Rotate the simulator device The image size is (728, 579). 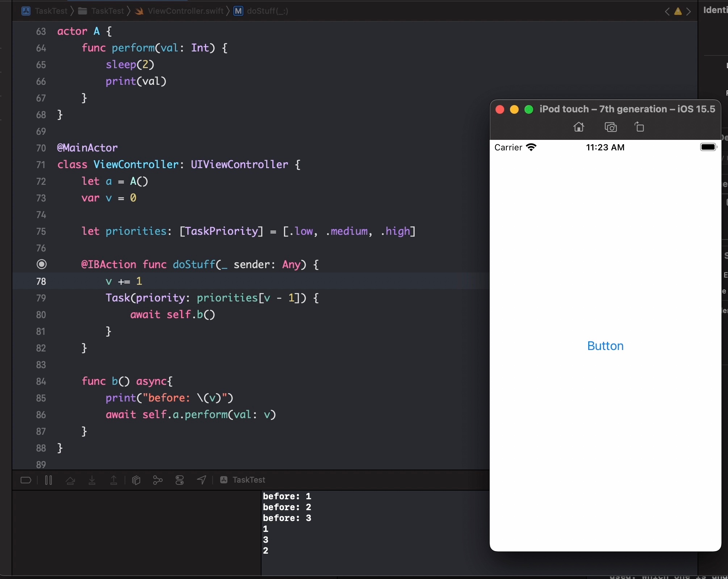click(x=639, y=127)
